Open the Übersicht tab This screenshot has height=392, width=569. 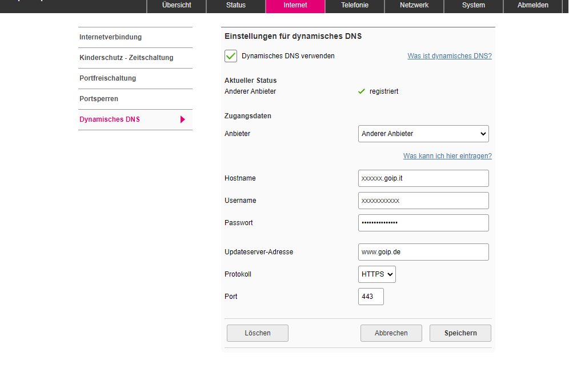[x=177, y=6]
